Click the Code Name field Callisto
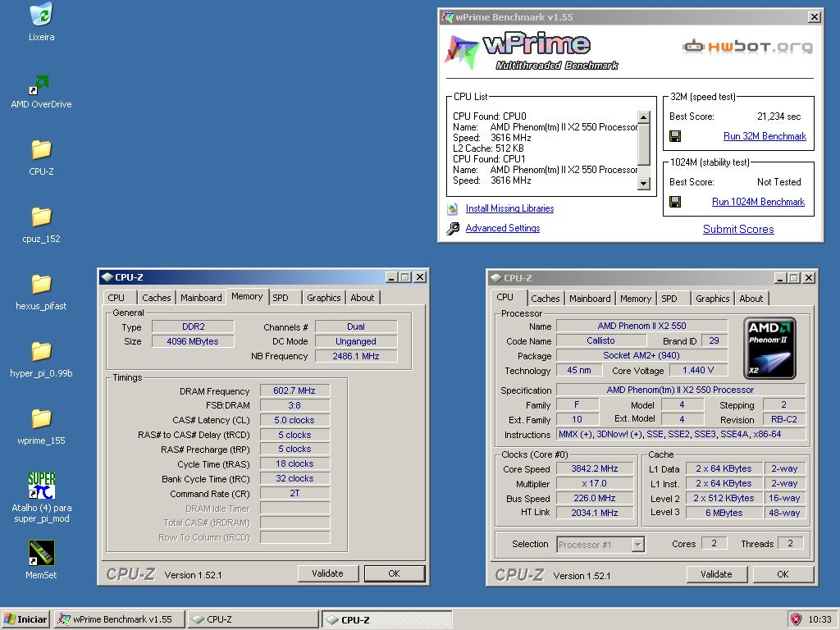 tap(601, 340)
